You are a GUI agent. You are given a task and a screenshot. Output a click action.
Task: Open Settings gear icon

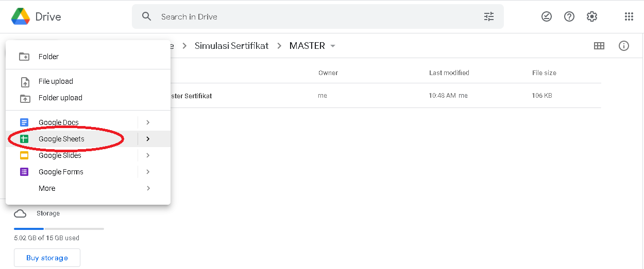(x=592, y=16)
